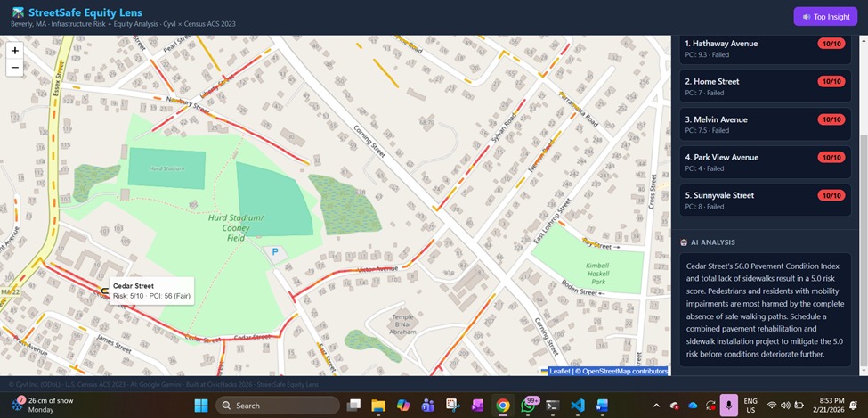Open OneNote from the taskbar

click(477, 406)
